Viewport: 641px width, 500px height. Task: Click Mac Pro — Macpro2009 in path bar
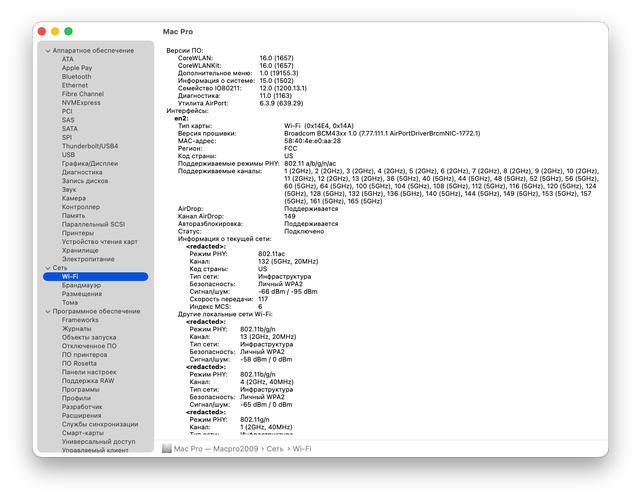tap(216, 448)
